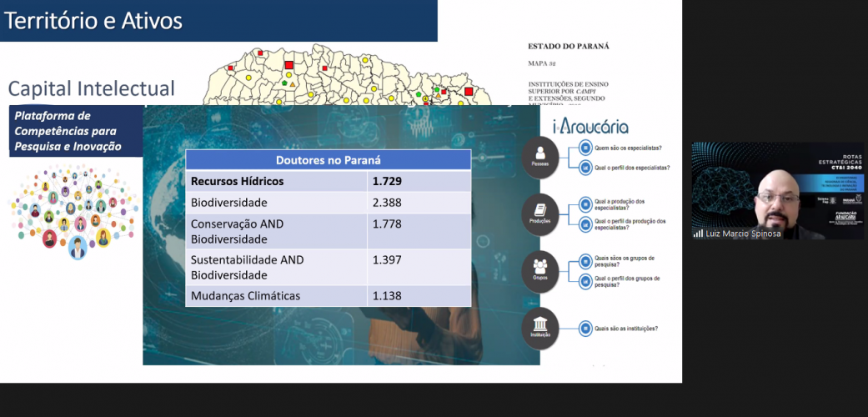The image size is (868, 417).
Task: Click the 'Doutores no Paraná' table header
Action: (328, 160)
